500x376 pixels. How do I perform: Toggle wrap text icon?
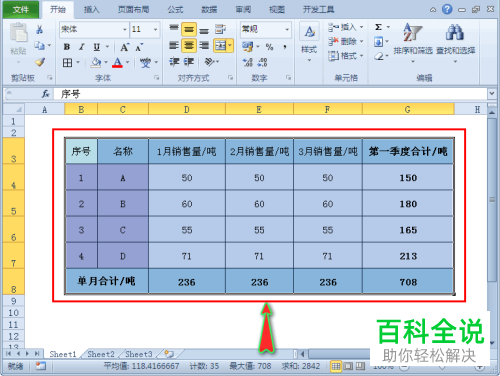point(220,29)
